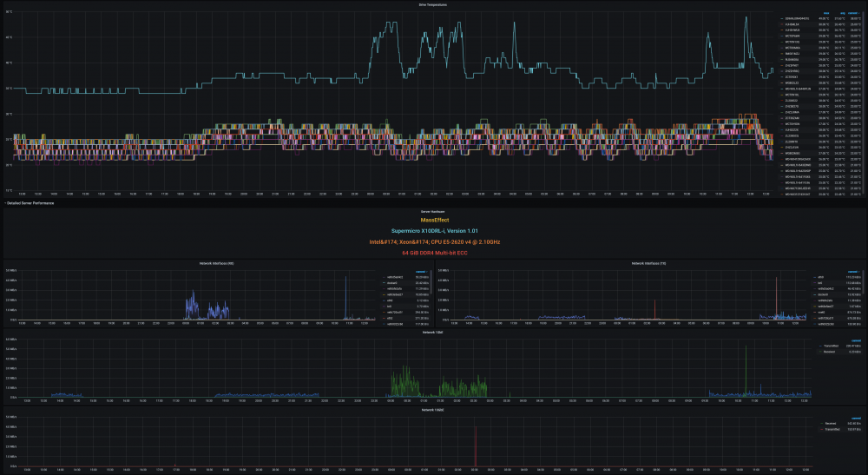Viewport: 868px width, 475px height.
Task: Toggle Transmitted series in Network 10GbE legend
Action: coord(832,429)
